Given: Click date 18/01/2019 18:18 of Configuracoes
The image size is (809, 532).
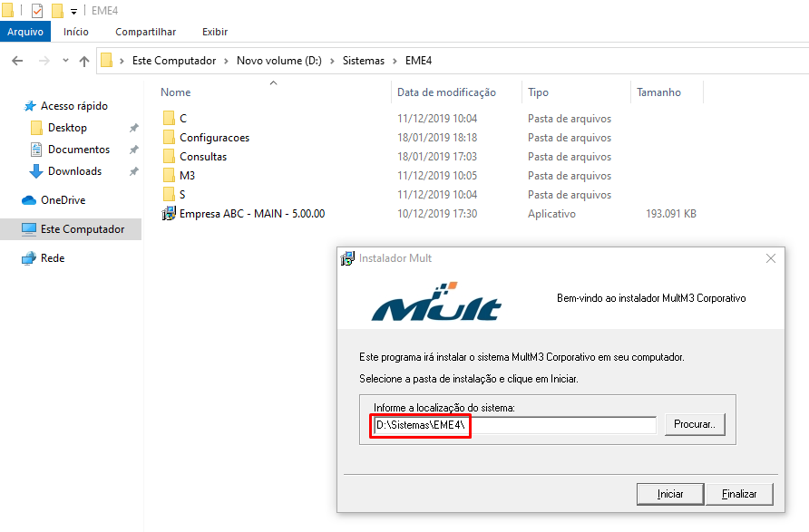Looking at the screenshot, I should coord(437,138).
